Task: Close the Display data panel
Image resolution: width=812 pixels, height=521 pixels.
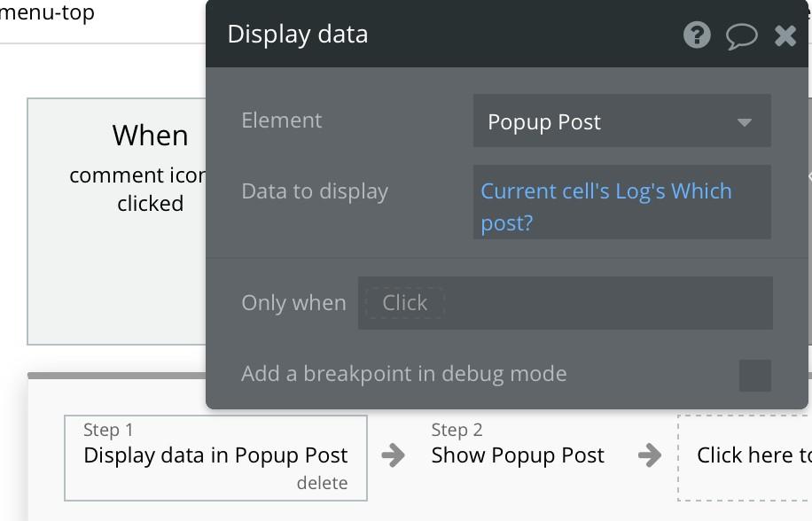Action: pos(785,35)
